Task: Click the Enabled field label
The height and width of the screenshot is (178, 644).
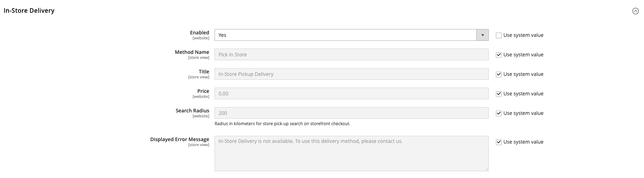Action: coord(199,33)
